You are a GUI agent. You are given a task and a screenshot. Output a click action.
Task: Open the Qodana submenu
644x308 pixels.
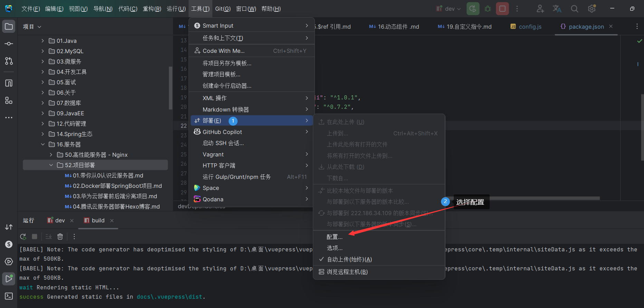click(x=252, y=199)
